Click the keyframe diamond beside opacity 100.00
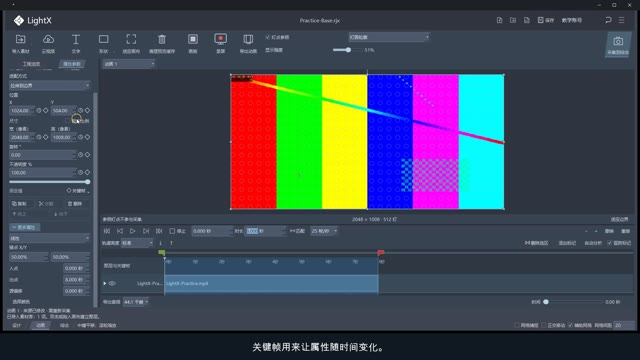 [x=87, y=172]
